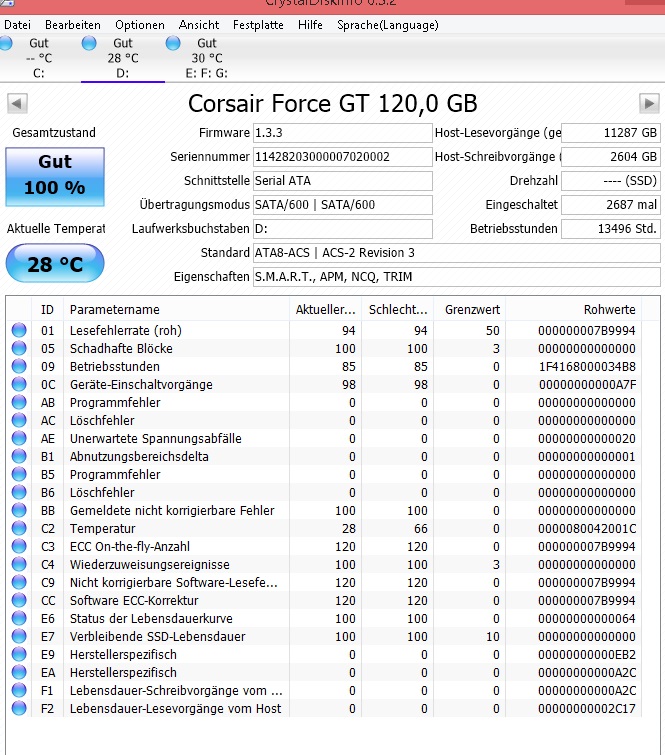Select raw value 1F4168000034B8
This screenshot has height=755, width=665.
587,366
